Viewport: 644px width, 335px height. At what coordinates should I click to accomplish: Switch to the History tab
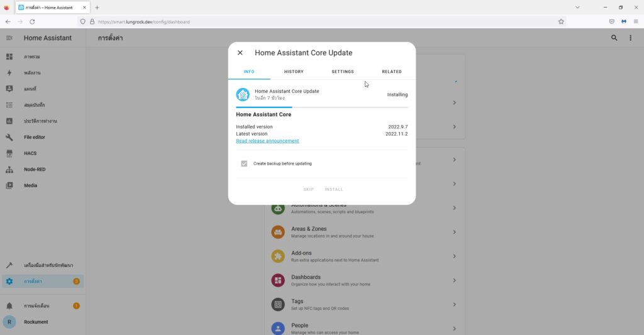pos(294,72)
